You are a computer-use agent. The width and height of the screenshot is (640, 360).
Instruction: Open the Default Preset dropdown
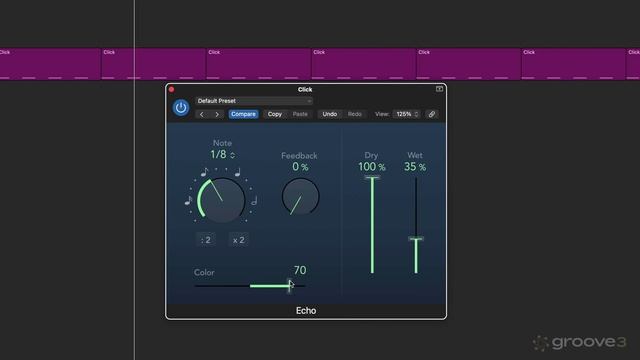pyautogui.click(x=254, y=101)
